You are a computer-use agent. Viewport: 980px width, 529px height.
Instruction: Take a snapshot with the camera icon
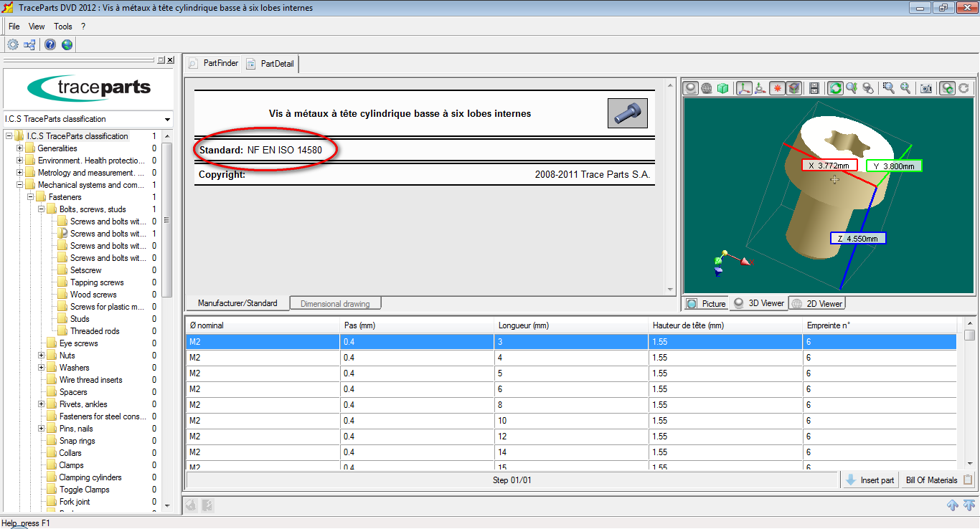point(926,88)
